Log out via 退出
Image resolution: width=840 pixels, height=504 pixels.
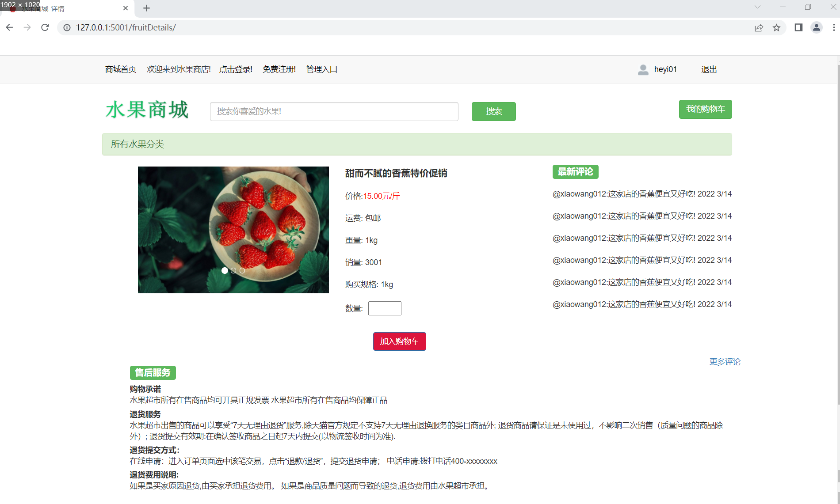(x=709, y=69)
